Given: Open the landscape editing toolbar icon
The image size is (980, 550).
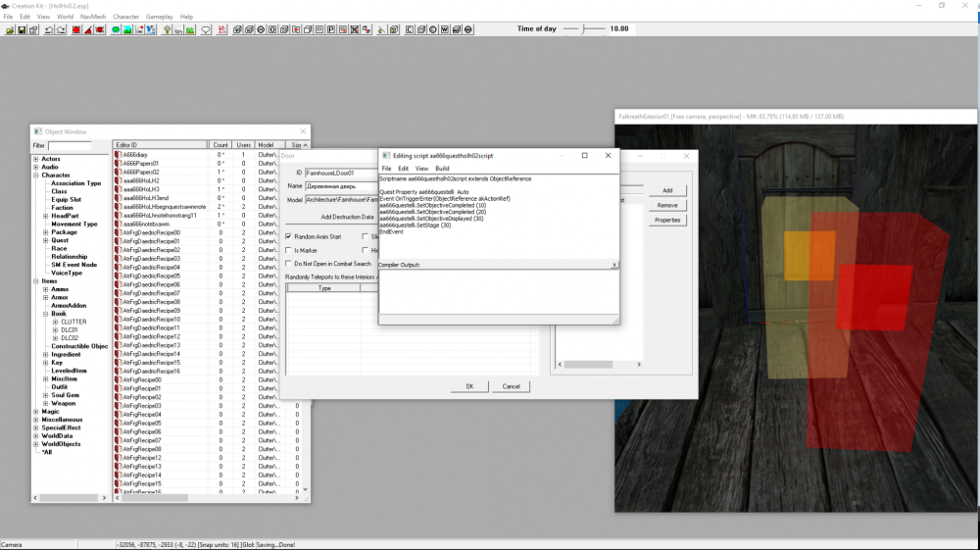Looking at the screenshot, I should 127,29.
